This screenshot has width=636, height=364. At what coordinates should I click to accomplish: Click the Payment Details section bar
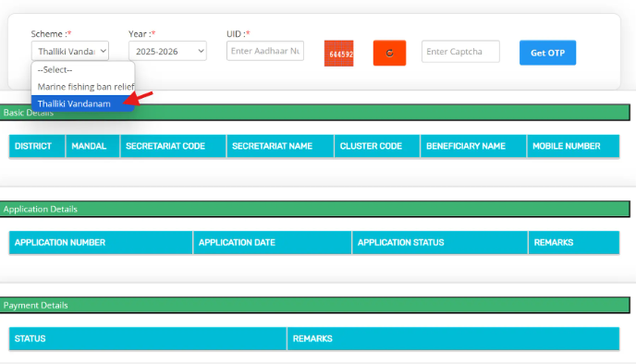tap(314, 305)
